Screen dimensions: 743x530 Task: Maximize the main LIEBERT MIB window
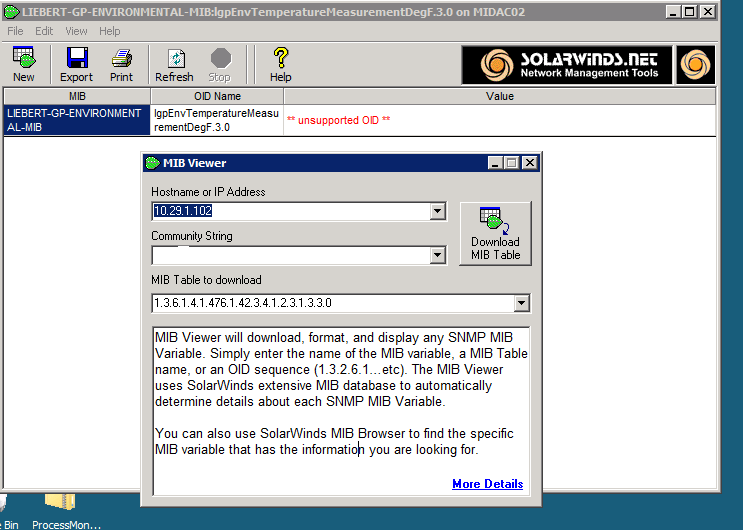[x=690, y=12]
